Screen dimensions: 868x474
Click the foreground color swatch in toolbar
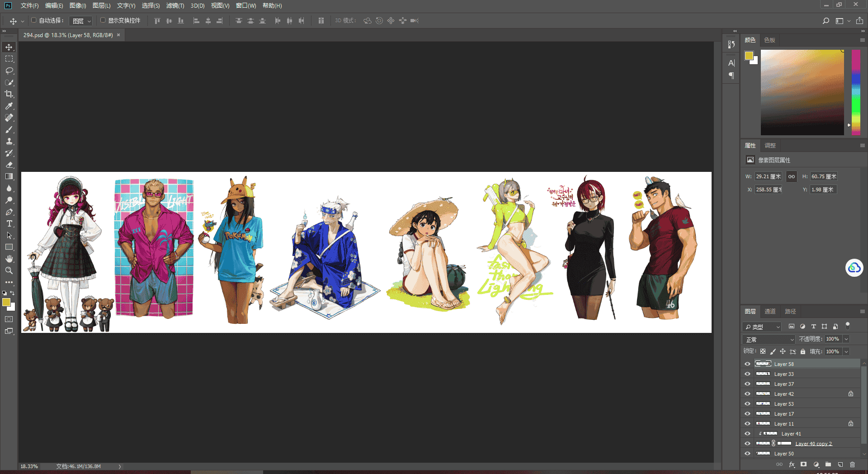tap(6, 302)
